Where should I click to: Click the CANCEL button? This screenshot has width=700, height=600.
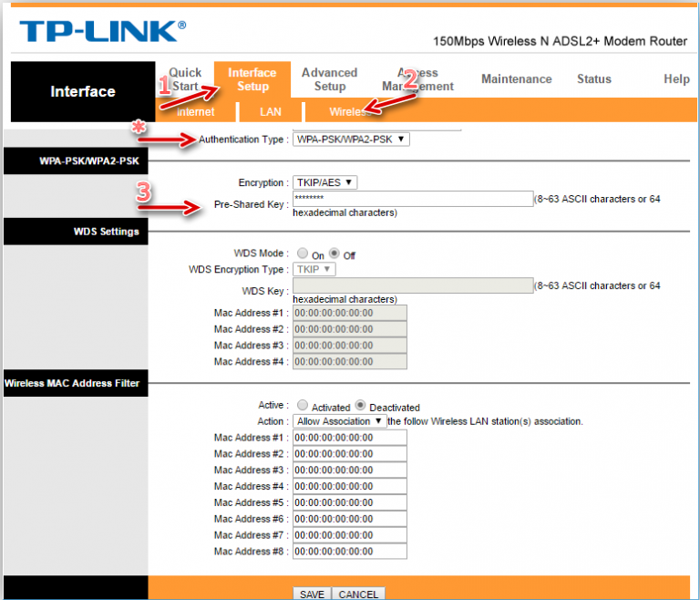coord(358,594)
